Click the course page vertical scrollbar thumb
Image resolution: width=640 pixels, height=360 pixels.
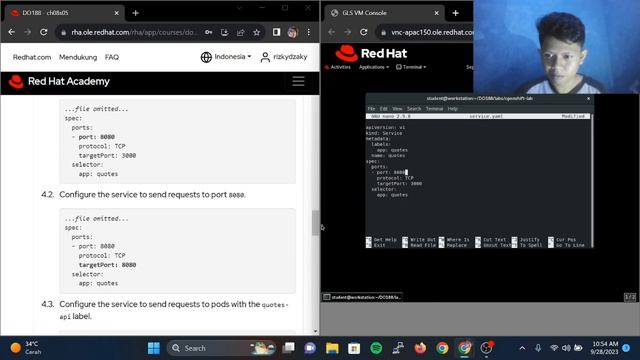coord(315,223)
